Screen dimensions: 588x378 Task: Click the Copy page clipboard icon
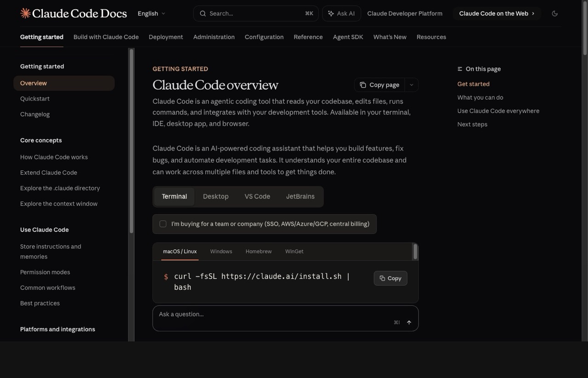coord(363,85)
